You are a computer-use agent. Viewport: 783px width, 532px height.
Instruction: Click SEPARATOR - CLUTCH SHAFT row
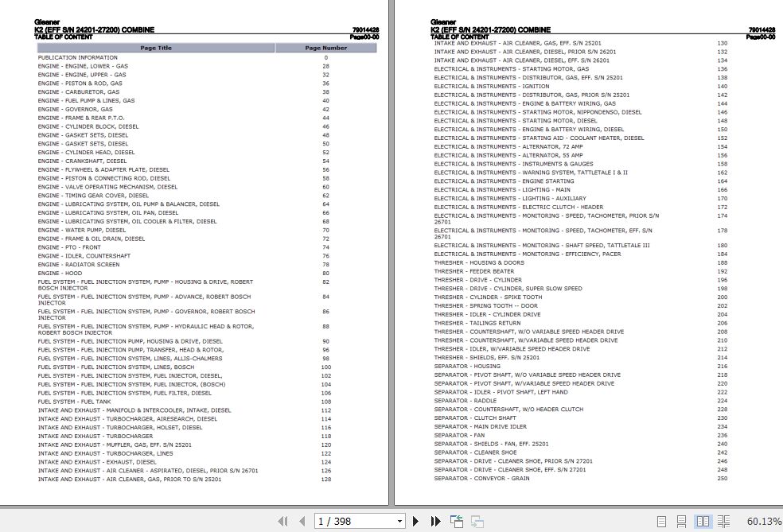tap(475, 417)
